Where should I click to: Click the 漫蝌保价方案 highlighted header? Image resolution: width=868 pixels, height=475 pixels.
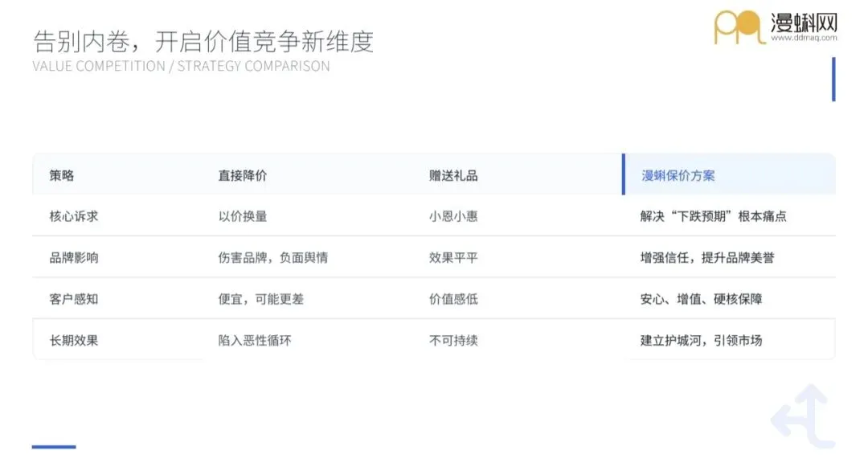(x=678, y=175)
